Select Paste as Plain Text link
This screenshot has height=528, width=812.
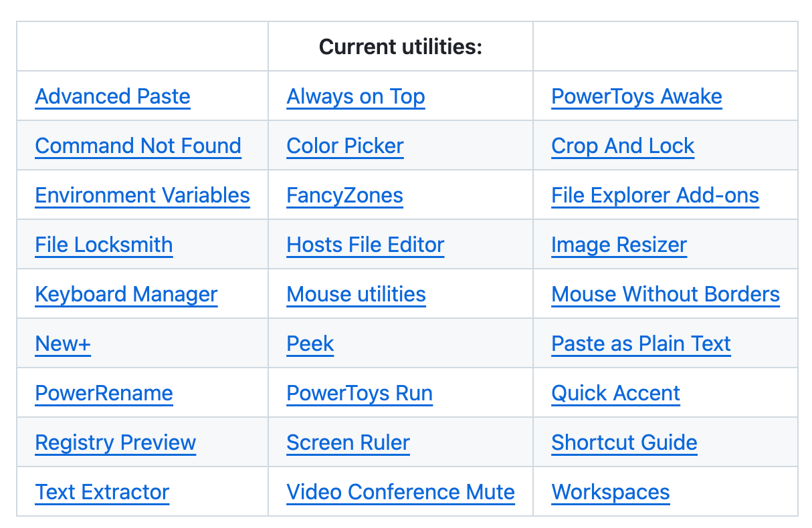[641, 344]
